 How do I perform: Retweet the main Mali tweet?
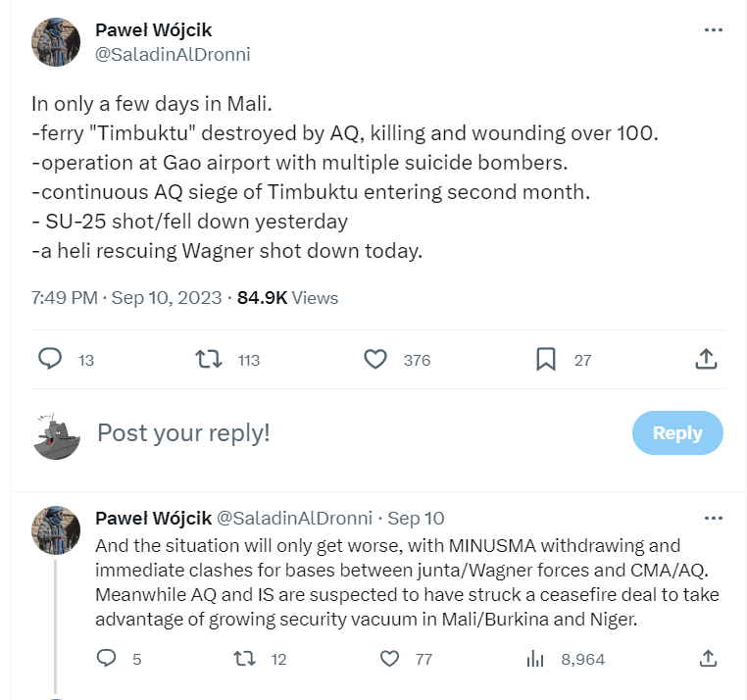coord(209,360)
